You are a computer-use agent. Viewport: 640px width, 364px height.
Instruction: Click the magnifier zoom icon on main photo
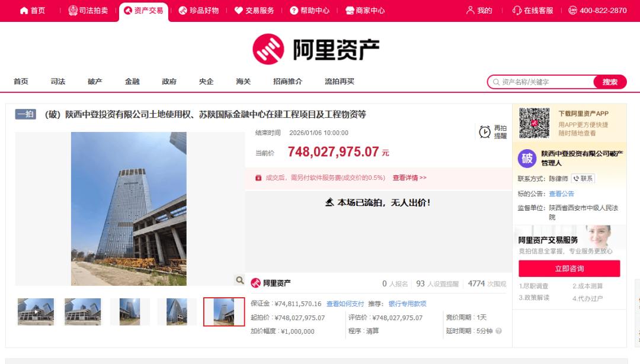239,280
